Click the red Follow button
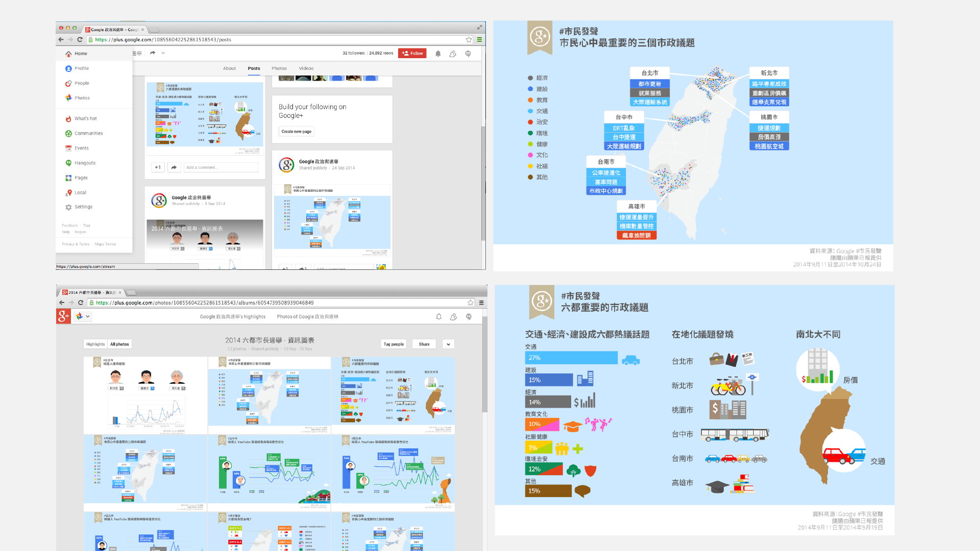Image resolution: width=980 pixels, height=551 pixels. 412,53
